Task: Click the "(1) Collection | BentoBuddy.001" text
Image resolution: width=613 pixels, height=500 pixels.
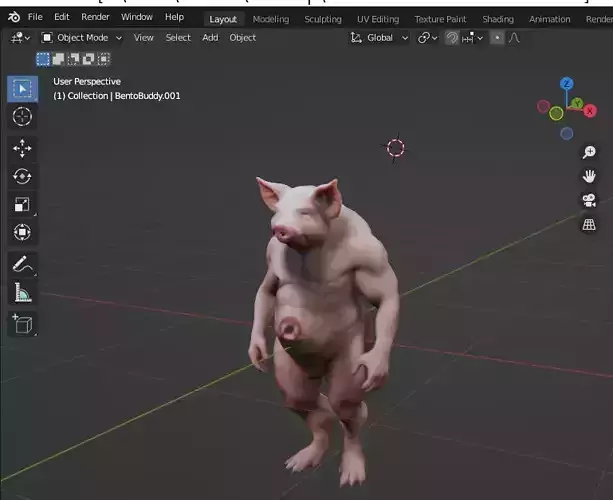Action: coord(117,96)
